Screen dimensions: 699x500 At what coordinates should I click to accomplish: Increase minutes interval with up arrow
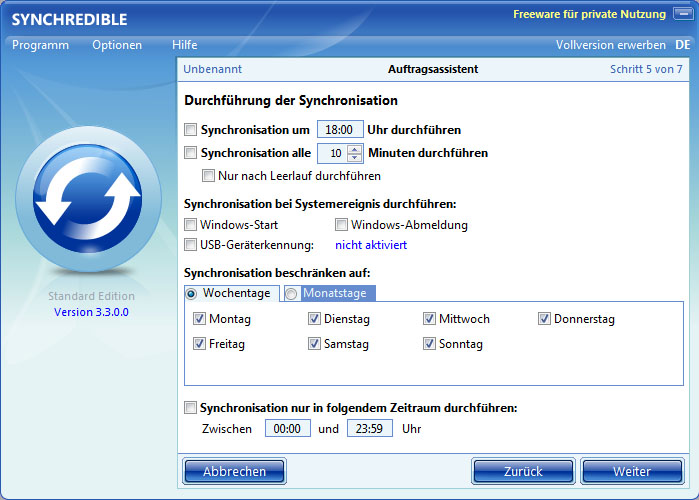pos(354,149)
